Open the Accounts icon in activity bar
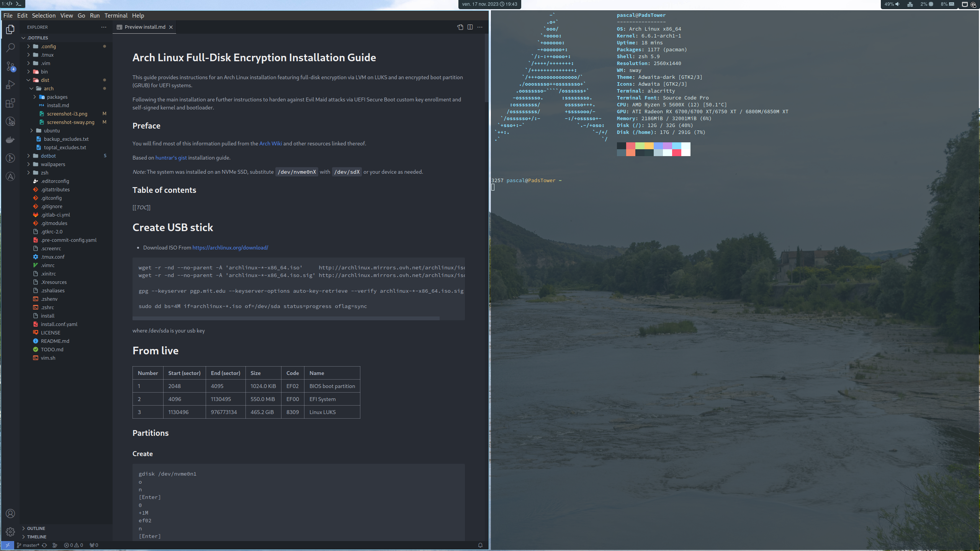This screenshot has width=980, height=551. [10, 513]
